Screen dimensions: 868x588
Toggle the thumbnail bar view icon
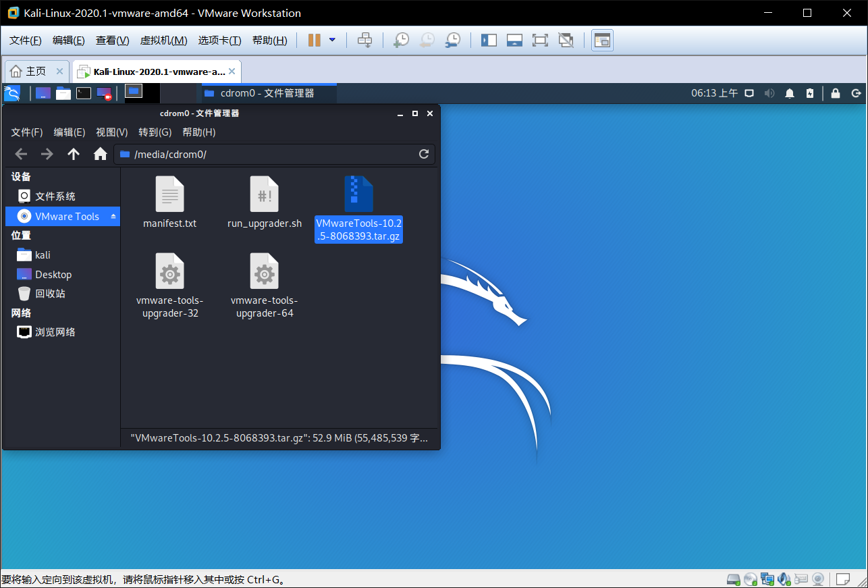click(x=514, y=41)
